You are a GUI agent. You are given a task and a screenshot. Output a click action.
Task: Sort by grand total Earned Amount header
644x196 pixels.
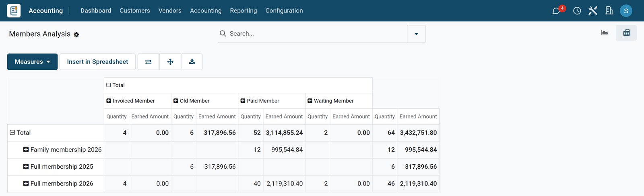pyautogui.click(x=418, y=116)
